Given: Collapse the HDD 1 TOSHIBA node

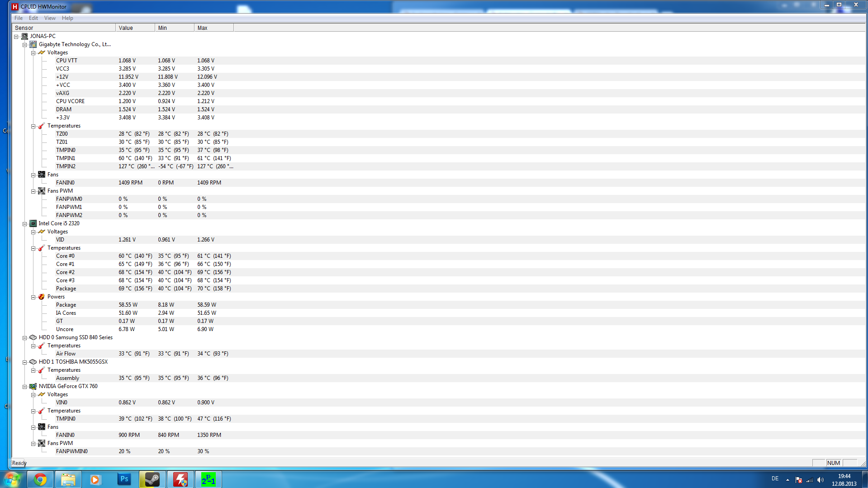Looking at the screenshot, I should click(25, 362).
